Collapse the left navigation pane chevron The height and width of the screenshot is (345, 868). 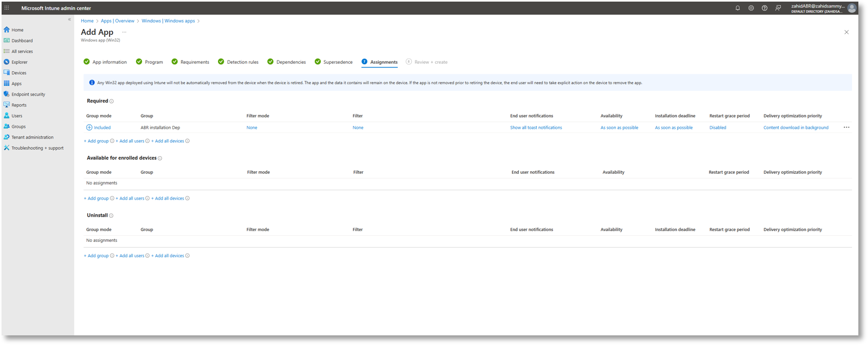pyautogui.click(x=69, y=19)
